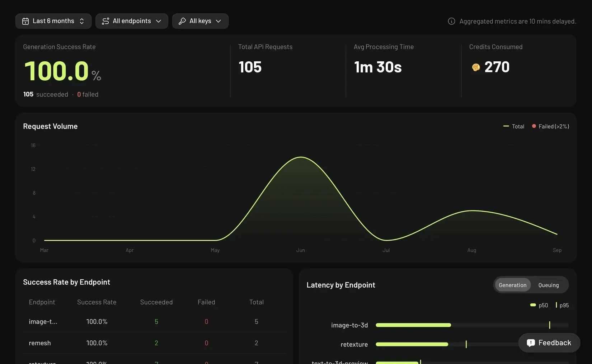
Task: Click the info icon beside the delay notice
Action: tap(451, 22)
